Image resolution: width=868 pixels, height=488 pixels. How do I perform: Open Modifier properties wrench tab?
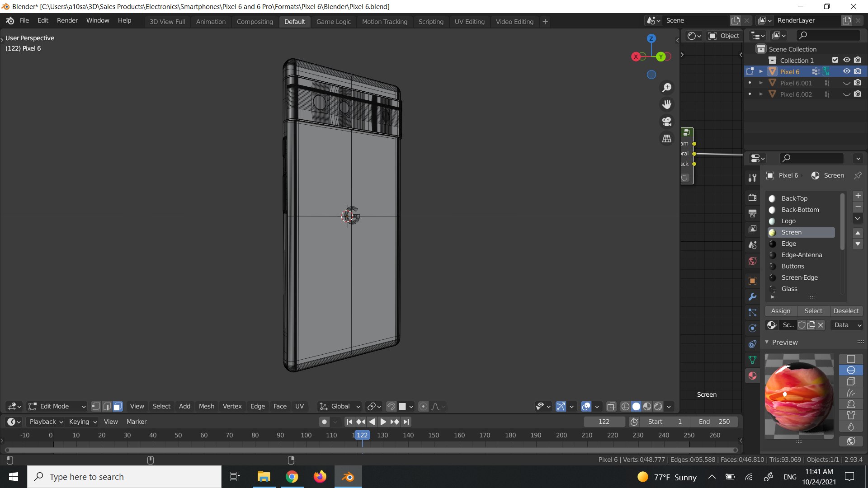(x=752, y=297)
